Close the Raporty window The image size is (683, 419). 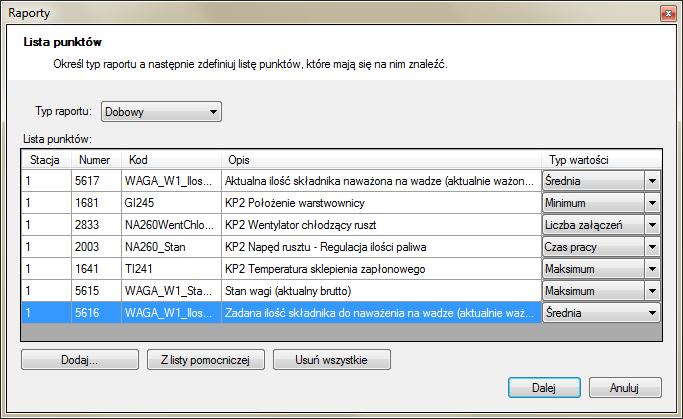(x=668, y=14)
